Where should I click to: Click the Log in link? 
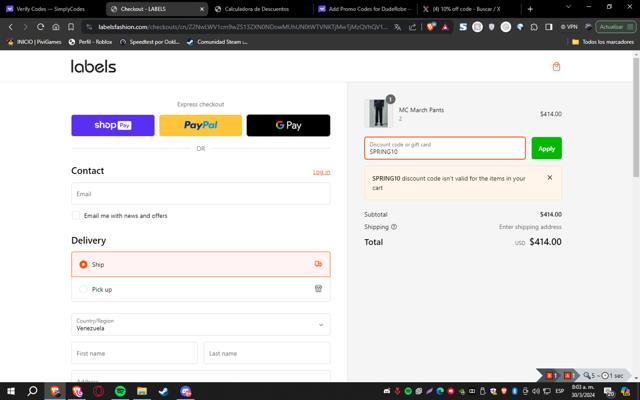tap(321, 172)
